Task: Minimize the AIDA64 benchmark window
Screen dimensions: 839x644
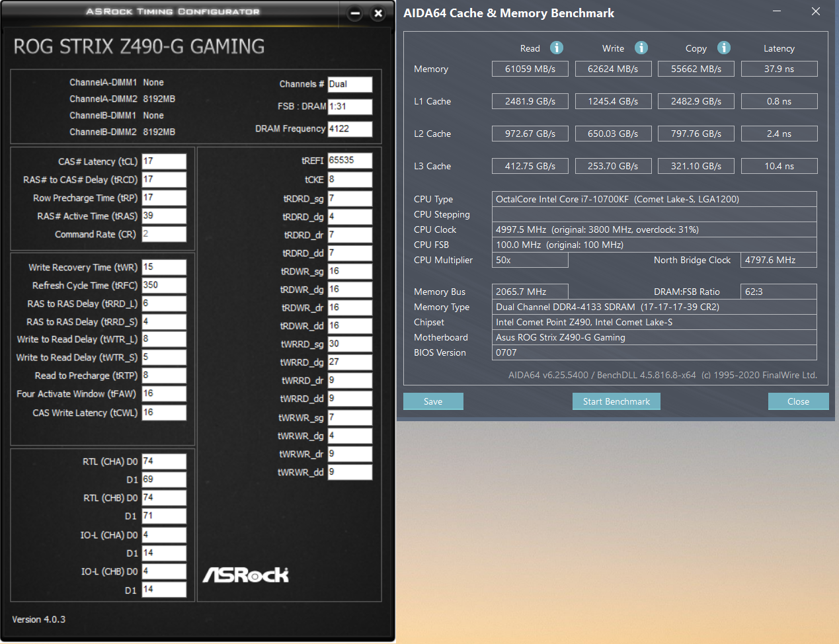Action: tap(777, 11)
